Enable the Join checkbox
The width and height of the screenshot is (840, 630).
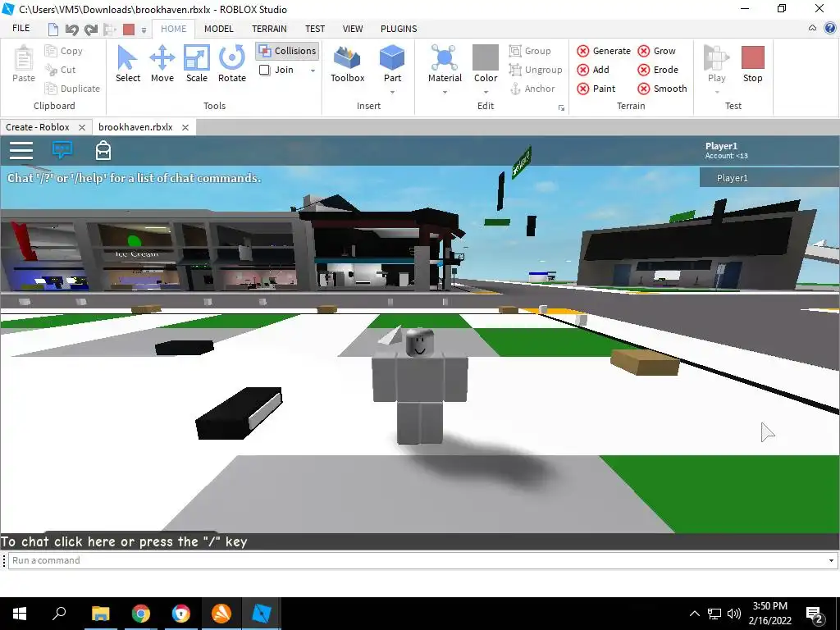(x=265, y=70)
